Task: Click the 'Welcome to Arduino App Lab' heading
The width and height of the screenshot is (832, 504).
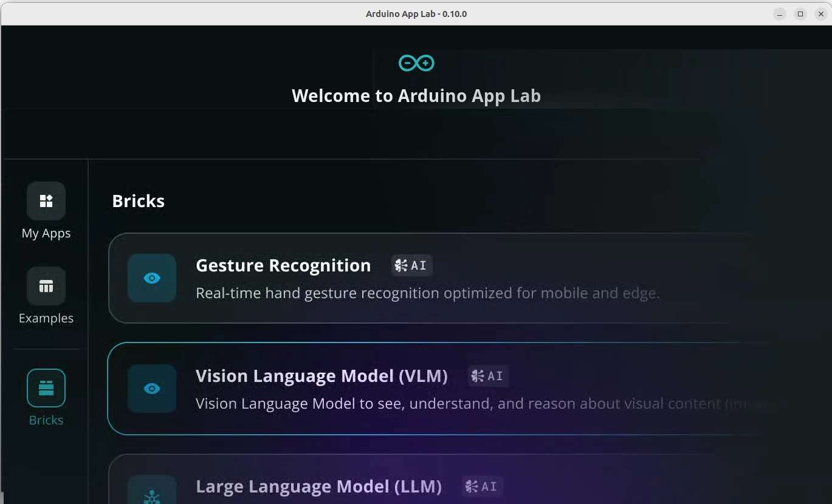Action: click(x=416, y=96)
